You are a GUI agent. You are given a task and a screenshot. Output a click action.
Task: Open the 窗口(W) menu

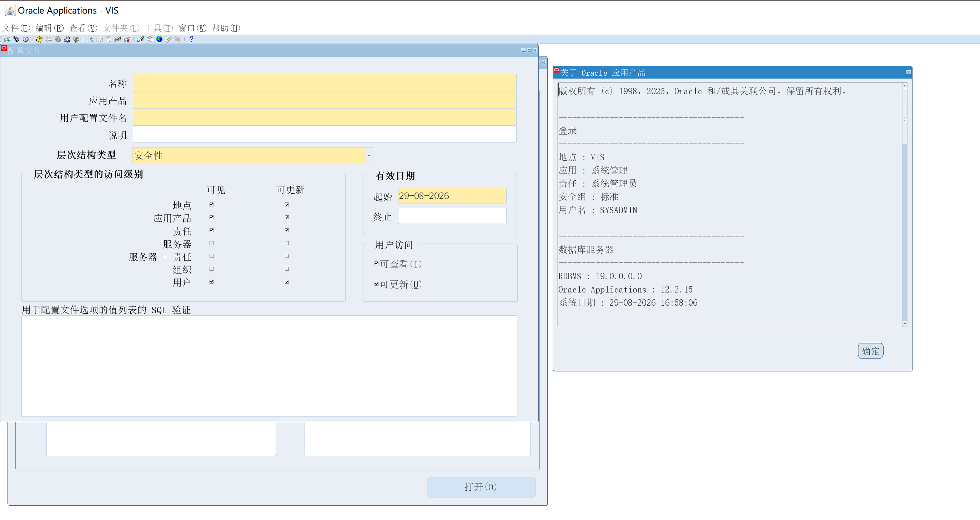point(192,28)
